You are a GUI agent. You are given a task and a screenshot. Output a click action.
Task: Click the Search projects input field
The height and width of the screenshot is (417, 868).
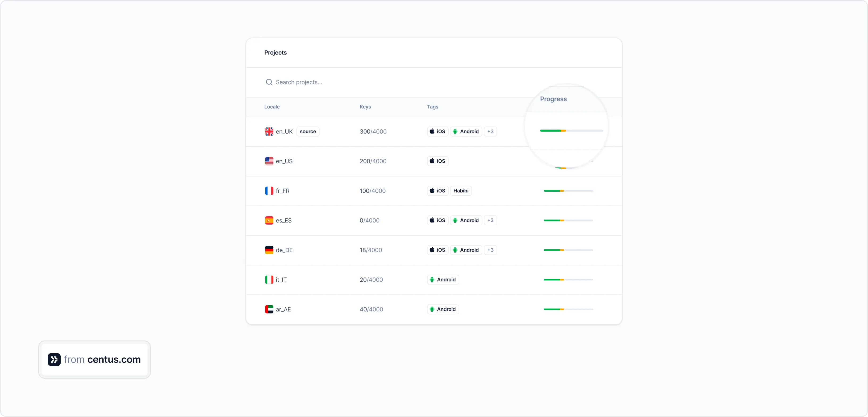337,82
